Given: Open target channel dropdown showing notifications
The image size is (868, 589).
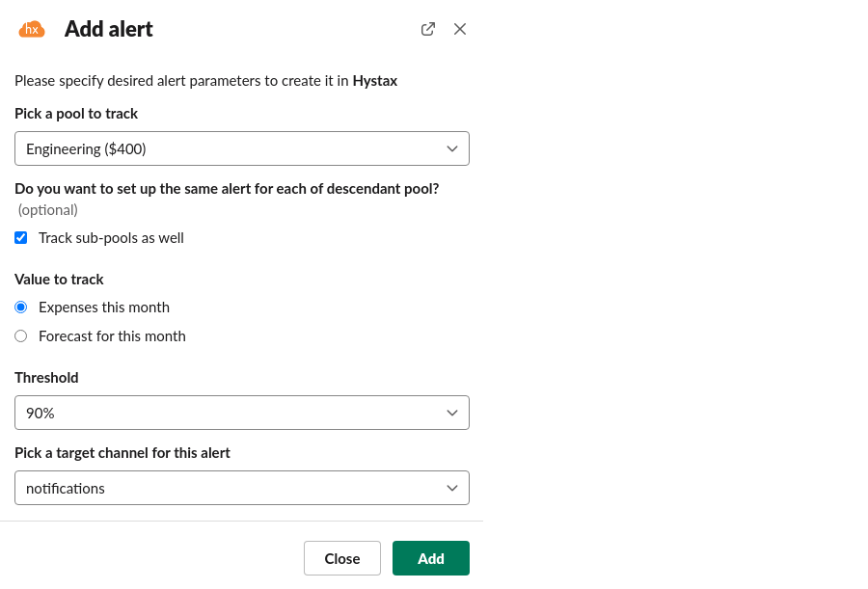Looking at the screenshot, I should click(x=231, y=488).
